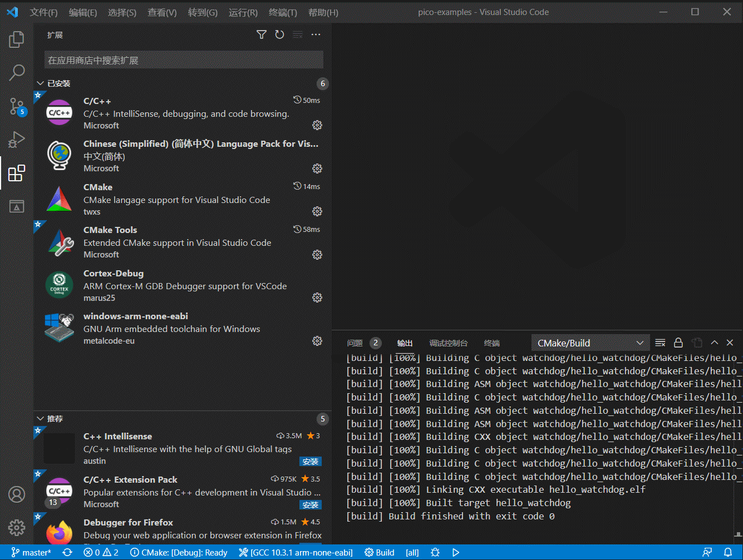743x560 pixels.
Task: Click the 'Linking CXX executable hello_watchdog.elf' line
Action: (x=495, y=489)
